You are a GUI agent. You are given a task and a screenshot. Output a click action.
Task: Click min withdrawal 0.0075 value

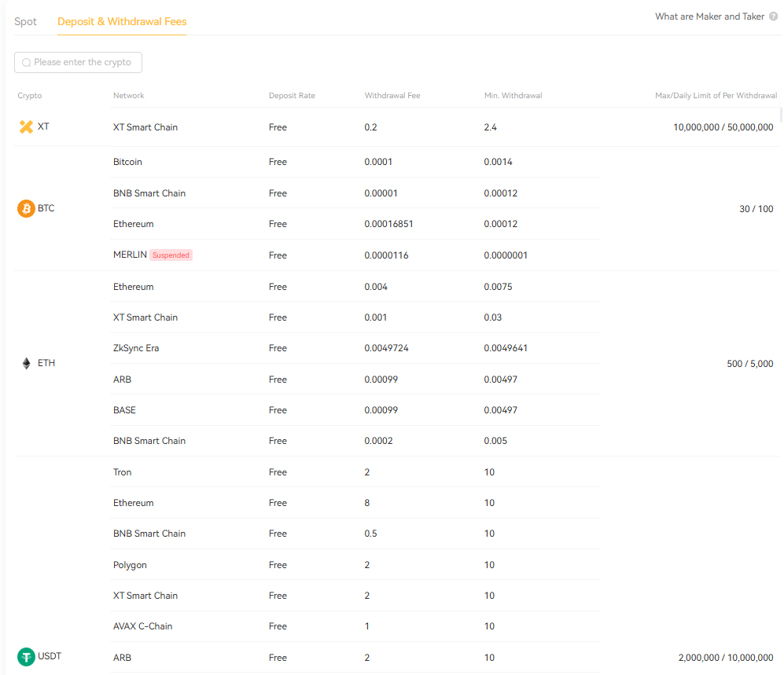(x=498, y=287)
